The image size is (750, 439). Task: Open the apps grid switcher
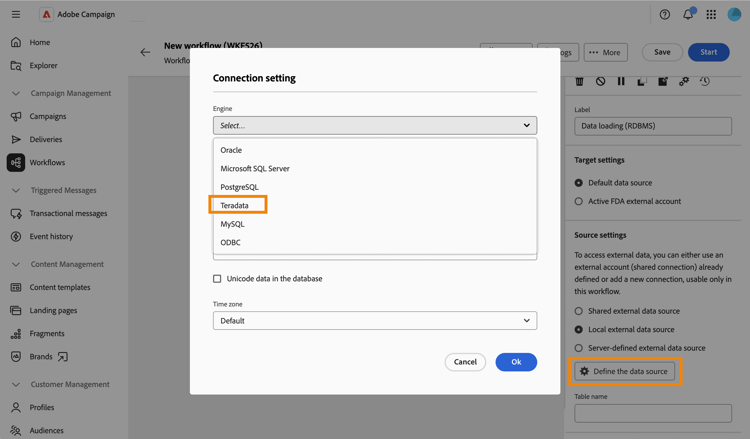point(711,14)
